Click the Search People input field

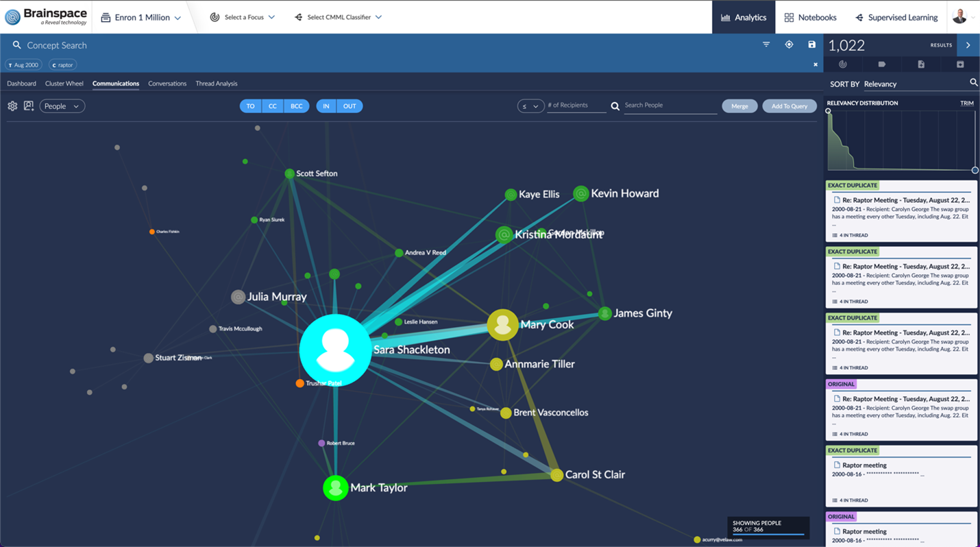(x=670, y=106)
